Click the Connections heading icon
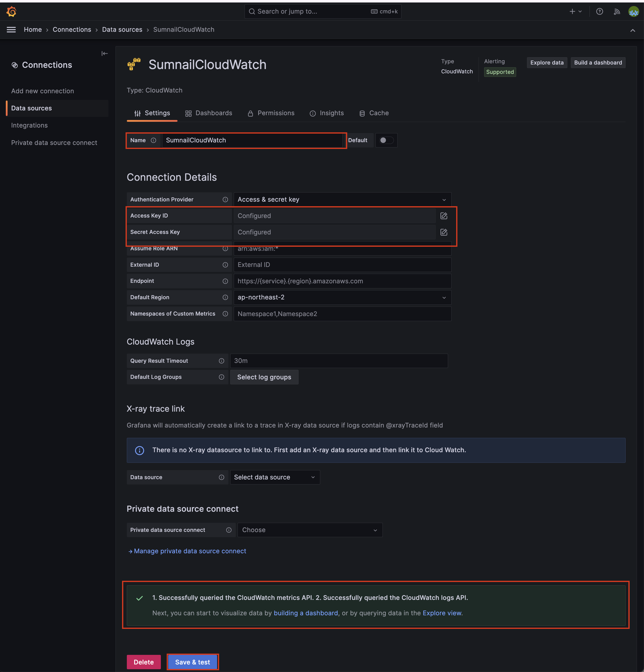Image resolution: width=644 pixels, height=672 pixels. pyautogui.click(x=15, y=65)
